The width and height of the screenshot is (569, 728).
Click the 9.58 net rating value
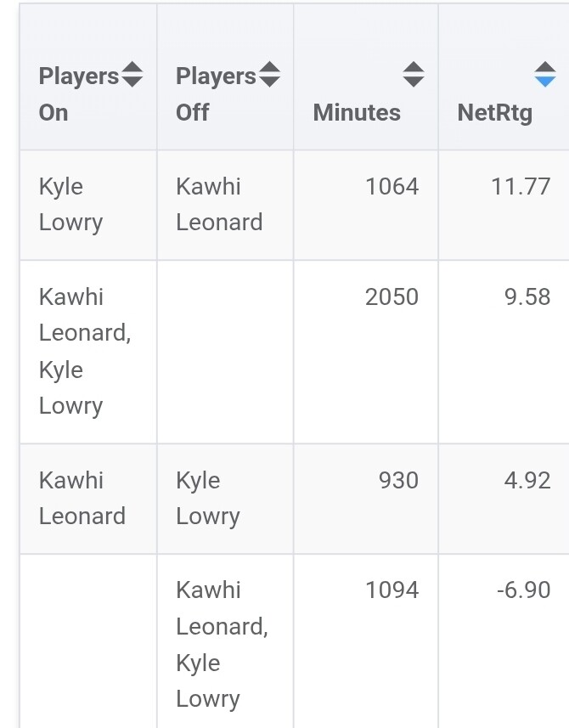click(527, 296)
